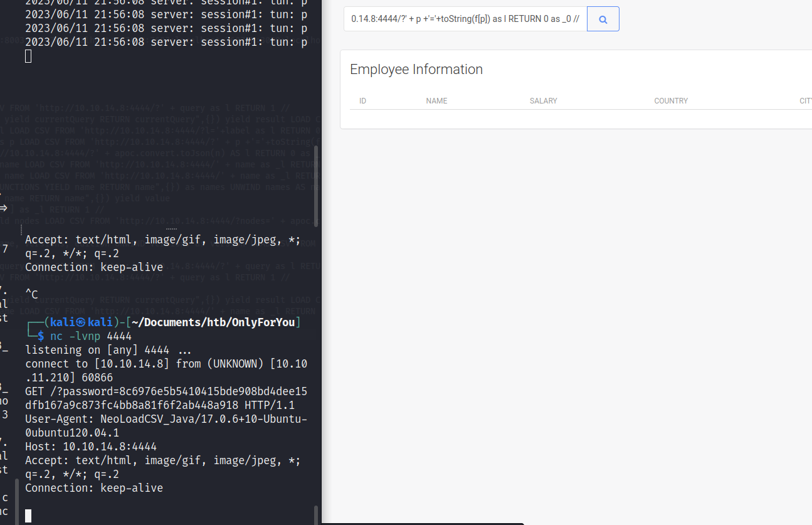Screen dimensions: 812x525
Task: Click the 'listening on [any] 4444' line
Action: (108, 350)
